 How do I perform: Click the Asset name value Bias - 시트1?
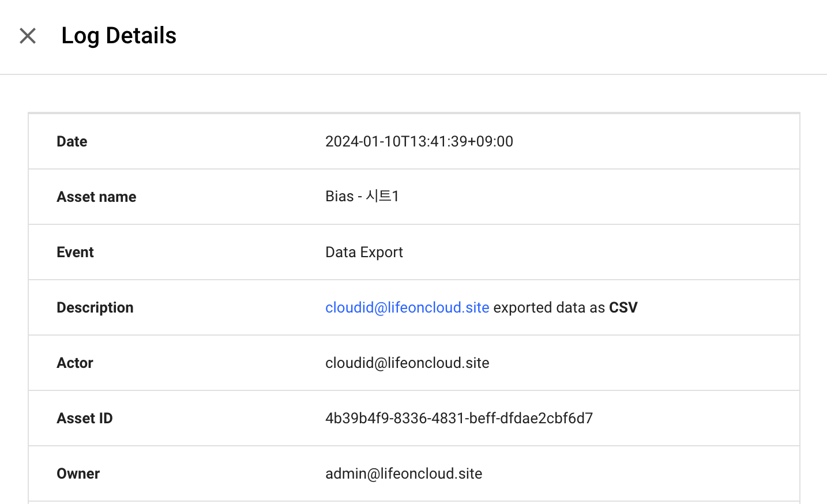362,197
